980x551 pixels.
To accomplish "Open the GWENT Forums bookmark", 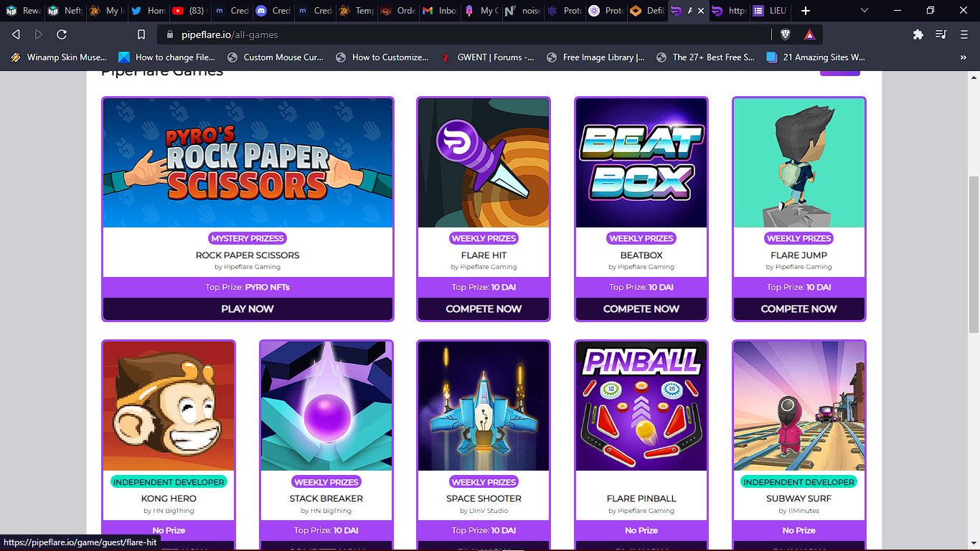I will [488, 57].
